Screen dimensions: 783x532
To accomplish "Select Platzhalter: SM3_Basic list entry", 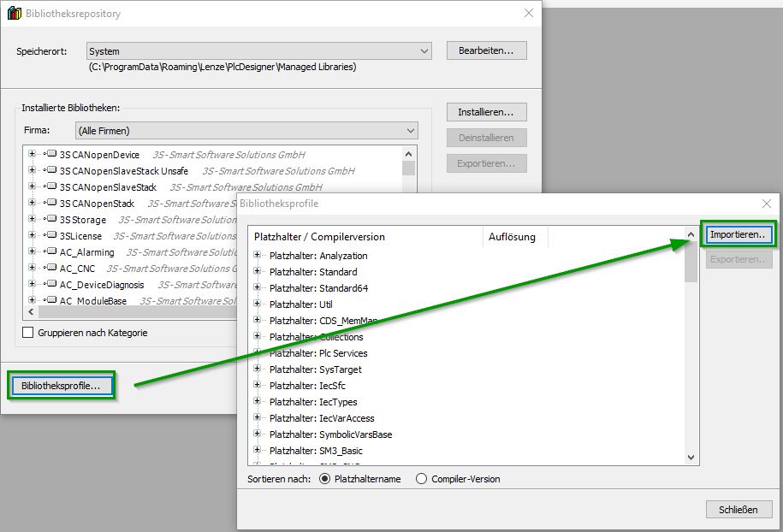I will pyautogui.click(x=316, y=451).
